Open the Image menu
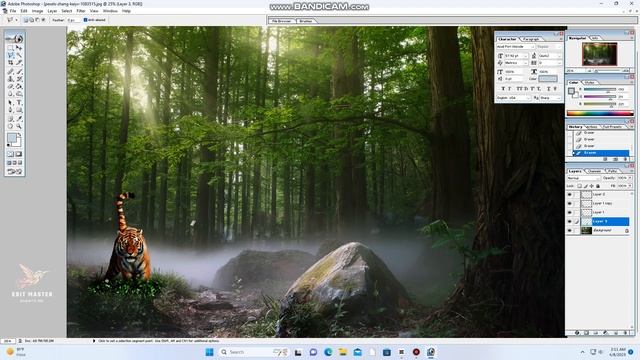Screen dimensions: 640x360 click(37, 11)
